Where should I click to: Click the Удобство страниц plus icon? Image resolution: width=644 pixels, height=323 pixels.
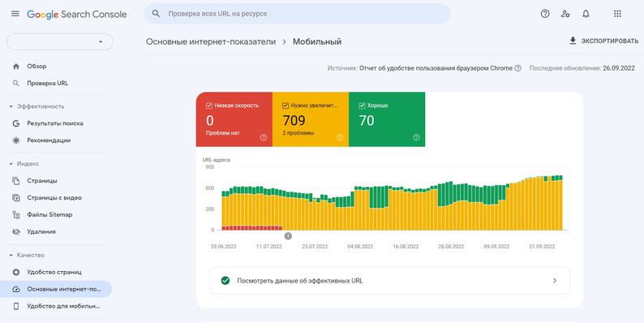[16, 272]
